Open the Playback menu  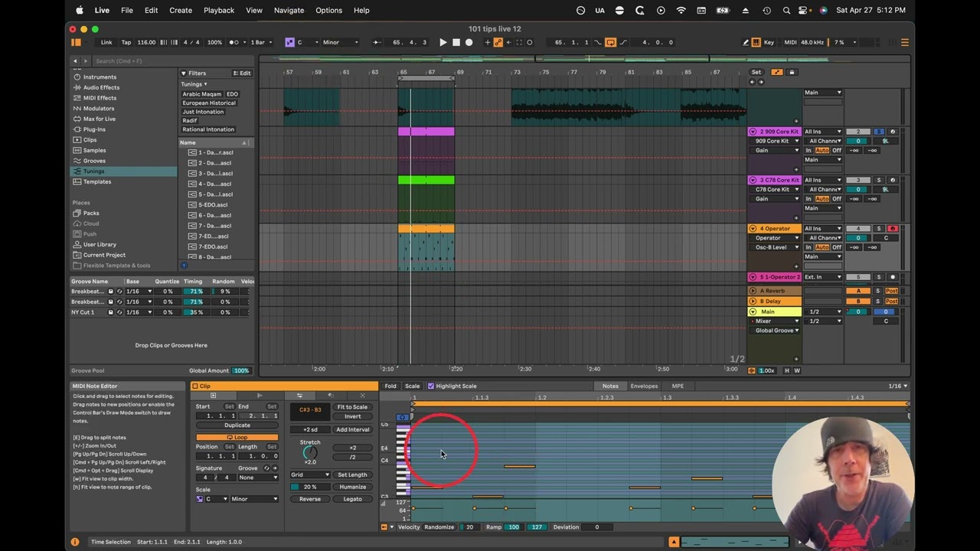click(x=219, y=10)
